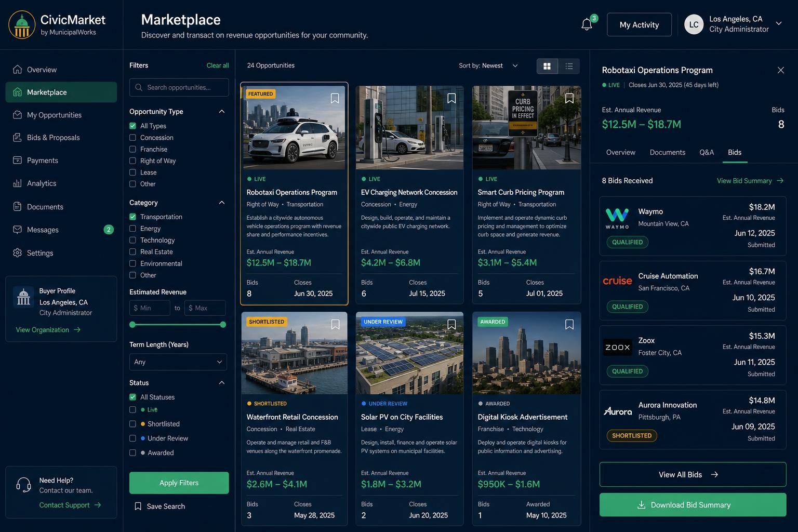Collapse the Opportunity Type filter section
Viewport: 798px width, 532px height.
click(x=222, y=112)
